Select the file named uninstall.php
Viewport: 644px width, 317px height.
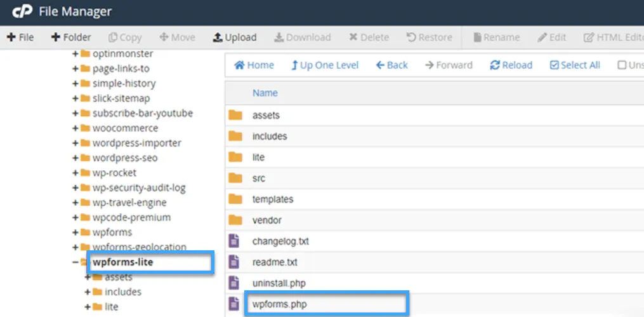coord(279,283)
